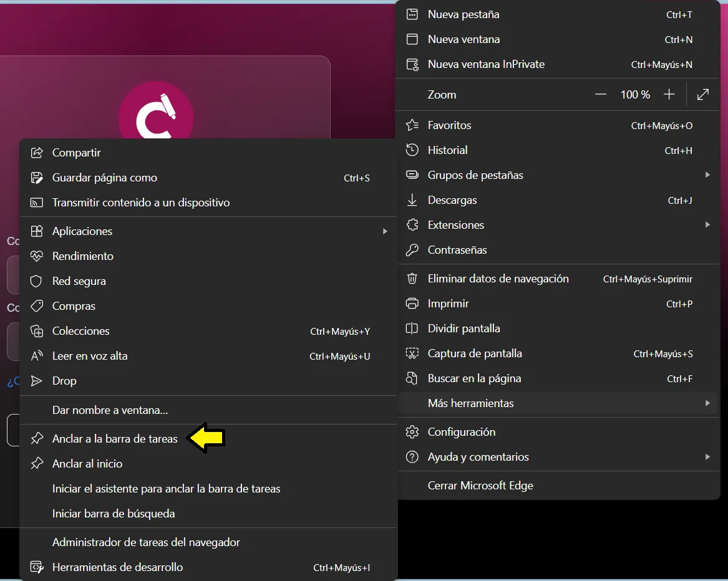Screen dimensions: 728x581
Task: Select the Imprimir printer icon
Action: click(412, 304)
